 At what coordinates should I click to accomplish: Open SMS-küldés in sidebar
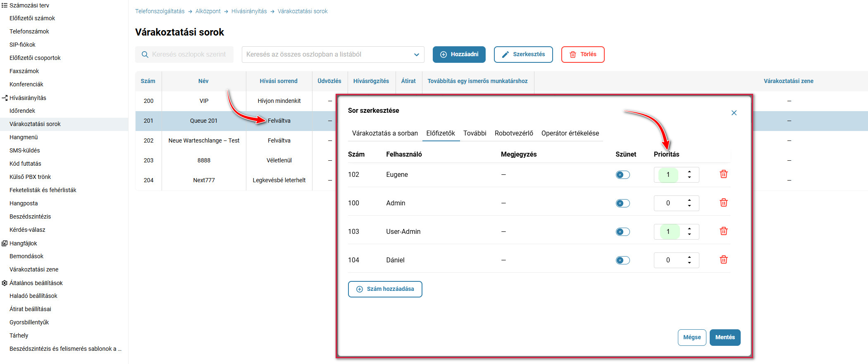pos(25,150)
